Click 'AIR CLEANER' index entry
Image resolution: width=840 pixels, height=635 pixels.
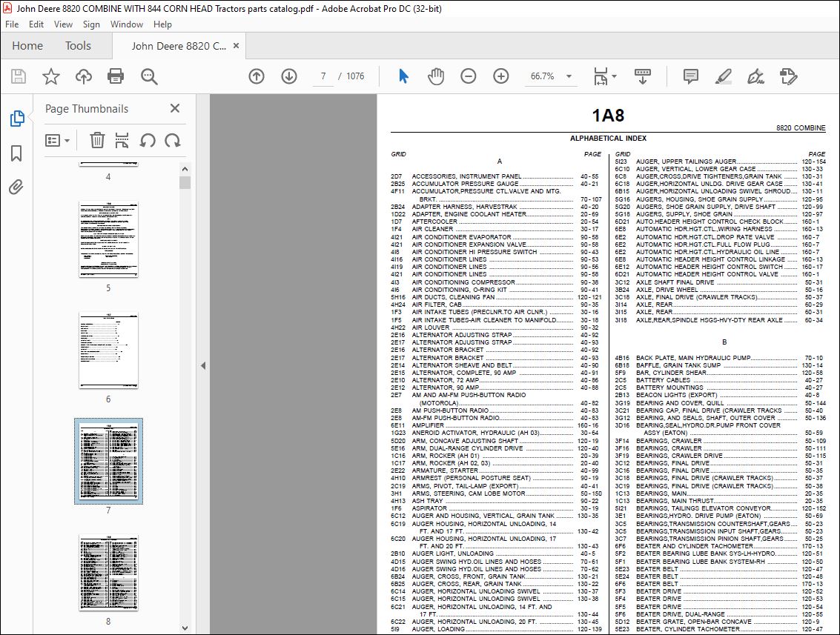pos(432,229)
